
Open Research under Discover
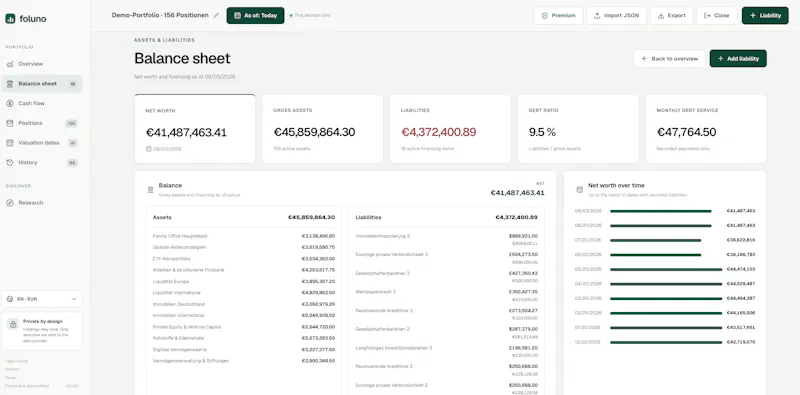pyautogui.click(x=42, y=203)
